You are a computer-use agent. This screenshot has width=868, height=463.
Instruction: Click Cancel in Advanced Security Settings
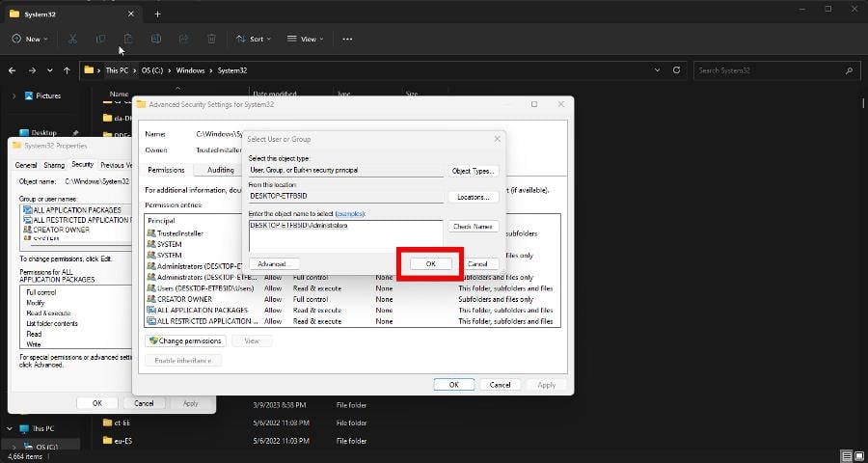coord(500,385)
